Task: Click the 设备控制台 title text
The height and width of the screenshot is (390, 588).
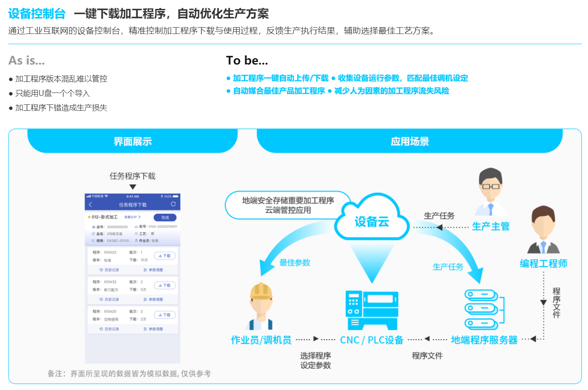Action: 37,14
